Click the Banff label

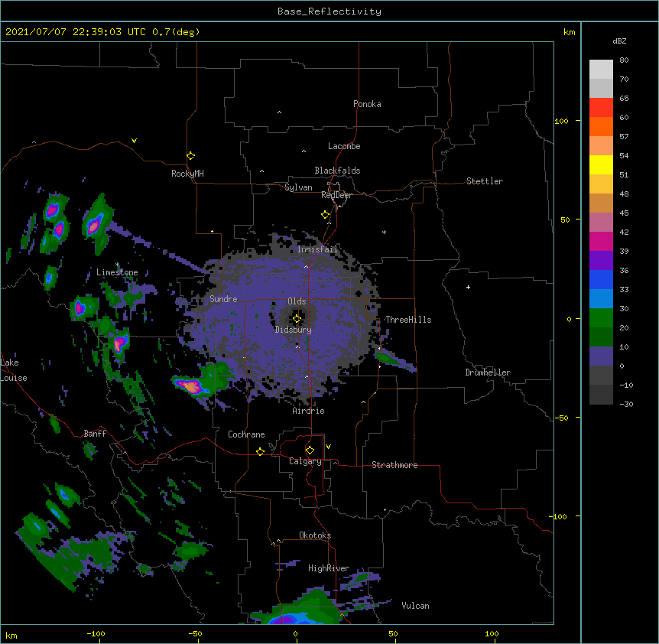[95, 434]
